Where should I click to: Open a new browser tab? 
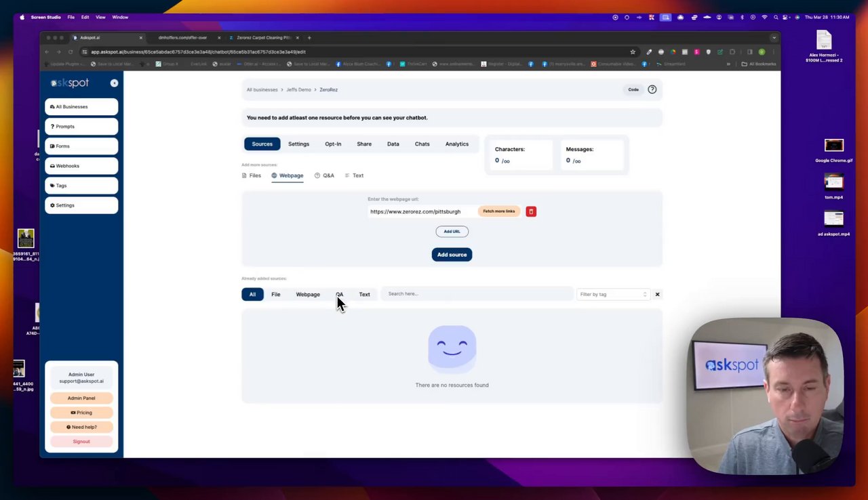pos(309,38)
